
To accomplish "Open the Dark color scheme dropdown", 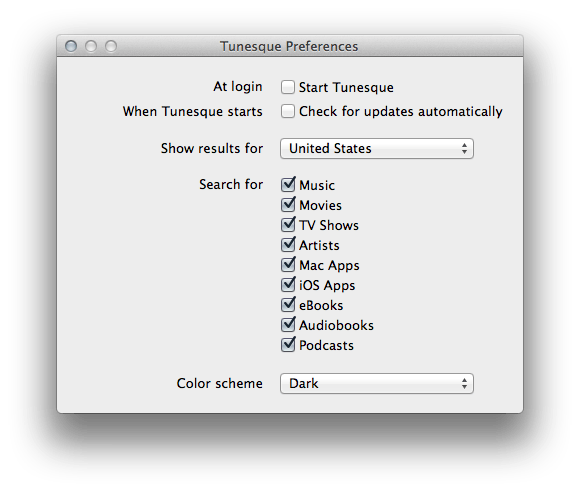I will 377,384.
